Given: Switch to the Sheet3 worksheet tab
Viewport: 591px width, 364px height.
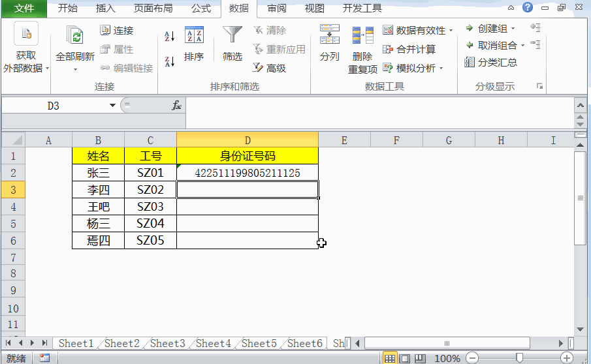Looking at the screenshot, I should tap(167, 343).
